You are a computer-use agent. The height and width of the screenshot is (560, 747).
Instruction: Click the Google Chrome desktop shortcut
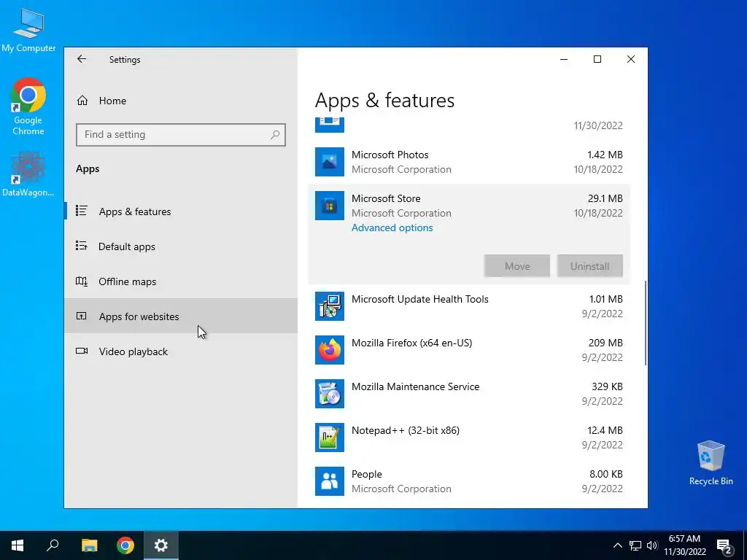click(28, 106)
